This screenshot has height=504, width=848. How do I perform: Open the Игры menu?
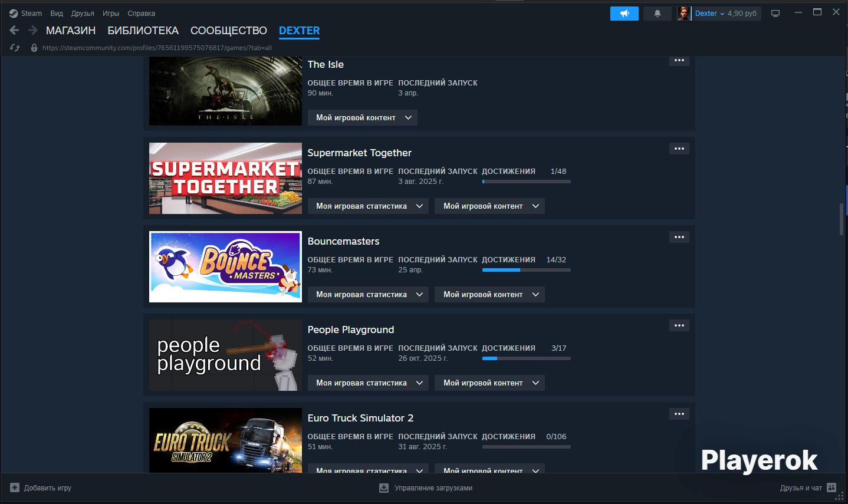(111, 13)
